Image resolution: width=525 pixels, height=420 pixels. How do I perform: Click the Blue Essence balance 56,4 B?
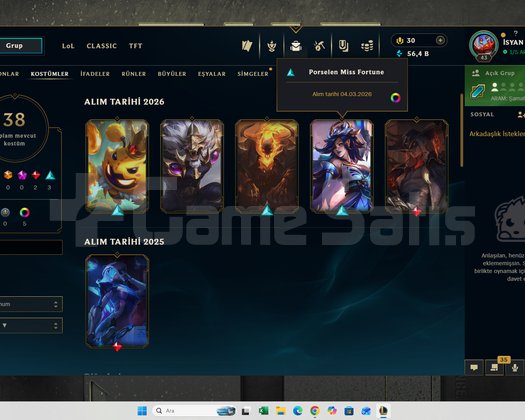[x=412, y=54]
